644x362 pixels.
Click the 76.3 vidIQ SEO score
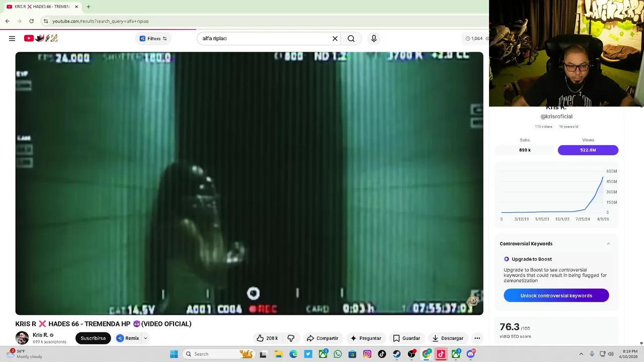(x=509, y=328)
